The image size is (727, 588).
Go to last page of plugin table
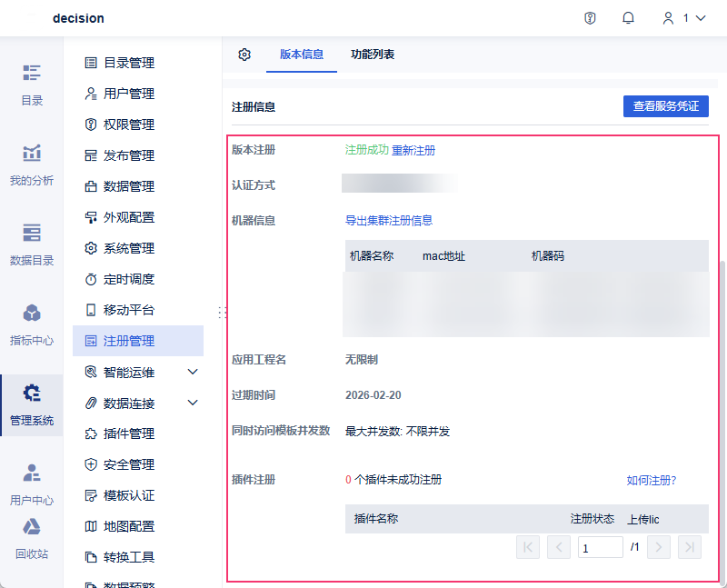[x=690, y=547]
